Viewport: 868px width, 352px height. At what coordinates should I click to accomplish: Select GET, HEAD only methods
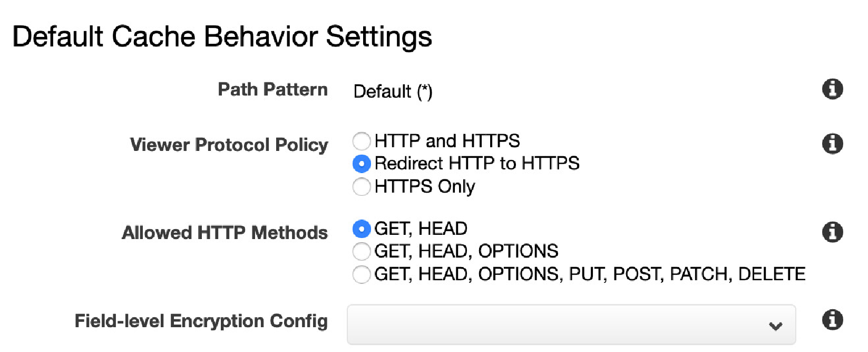pyautogui.click(x=362, y=229)
